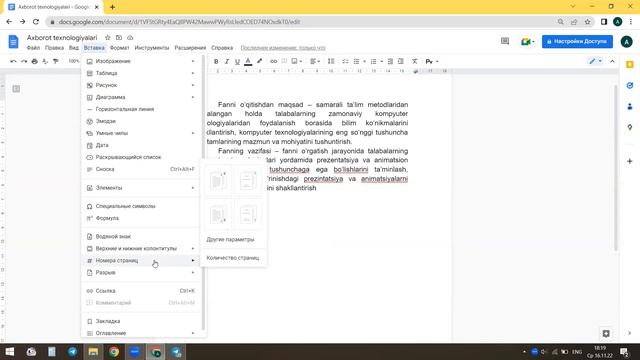The image size is (640, 360).
Task: Click spell check icon in toolbar
Action: 45,61
